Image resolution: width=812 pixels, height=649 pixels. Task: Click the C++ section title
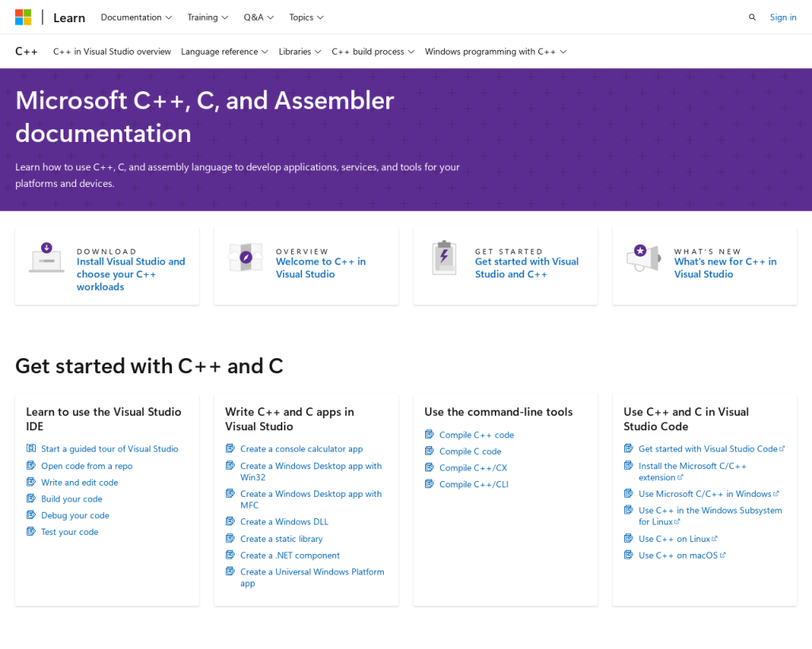coord(26,52)
